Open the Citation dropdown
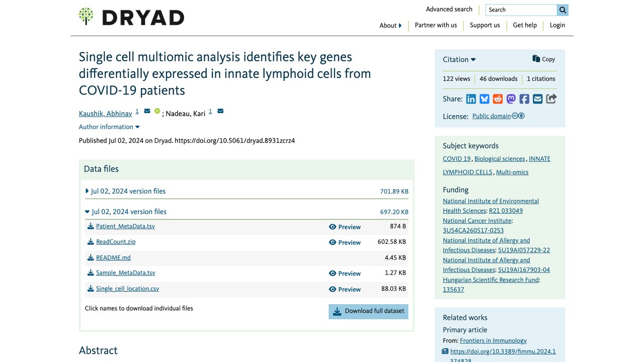Viewport: 644px width, 362px height. pos(459,59)
